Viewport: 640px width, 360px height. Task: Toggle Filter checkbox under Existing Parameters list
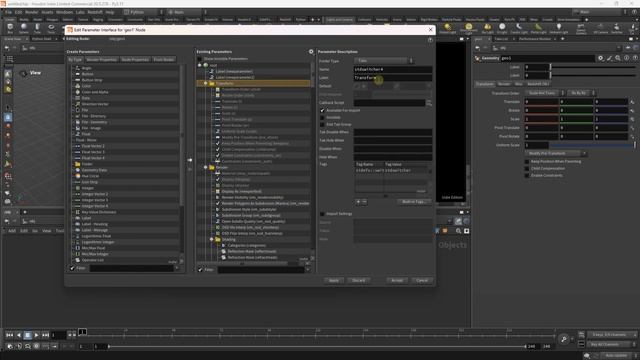click(200, 269)
